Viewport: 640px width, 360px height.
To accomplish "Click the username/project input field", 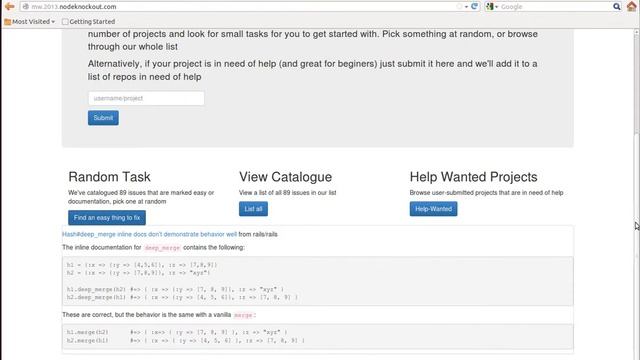I will (x=146, y=98).
